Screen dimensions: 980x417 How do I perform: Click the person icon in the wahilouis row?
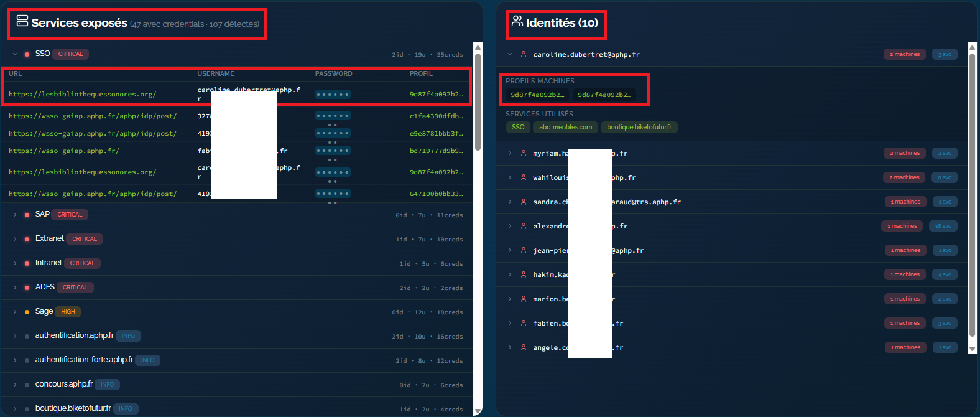pos(524,177)
